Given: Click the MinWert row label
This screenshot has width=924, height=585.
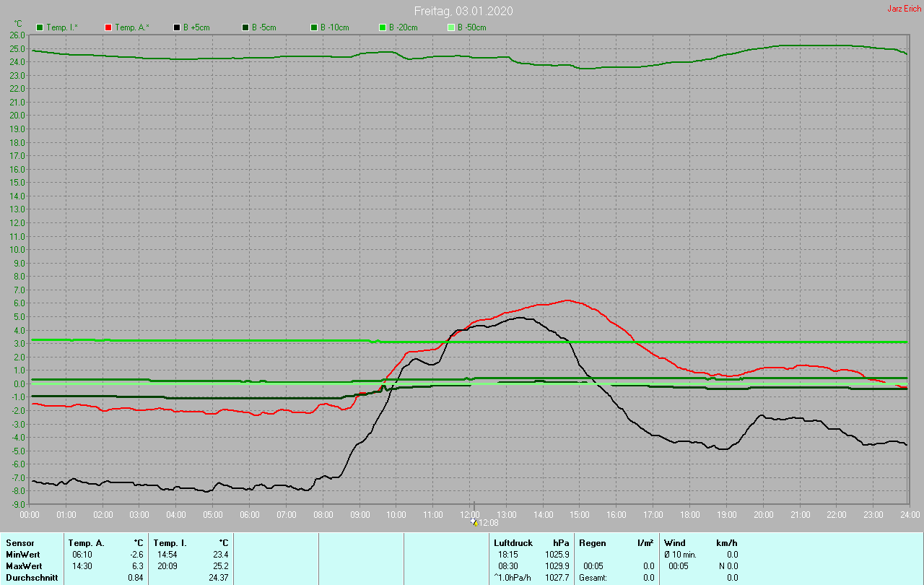Looking at the screenshot, I should [x=24, y=555].
